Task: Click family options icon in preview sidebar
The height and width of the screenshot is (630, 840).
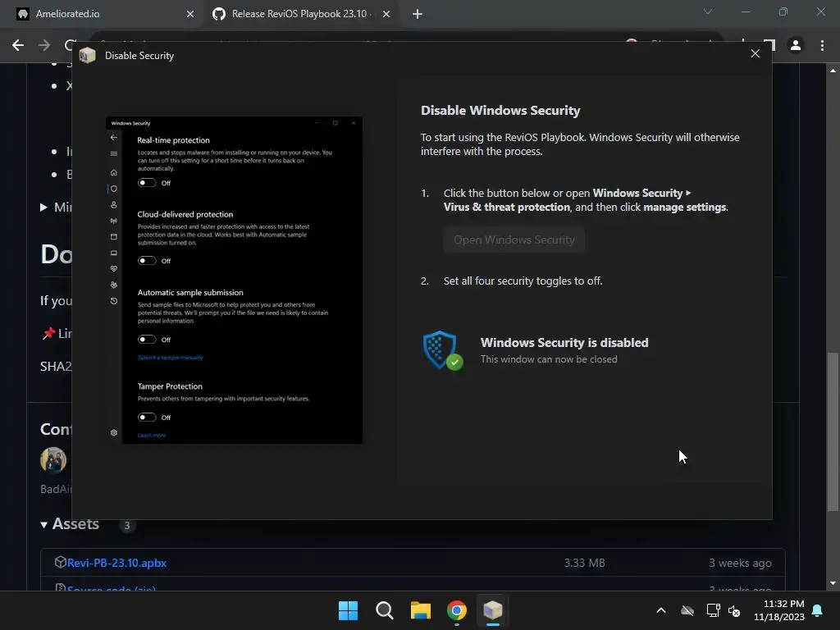Action: click(113, 285)
